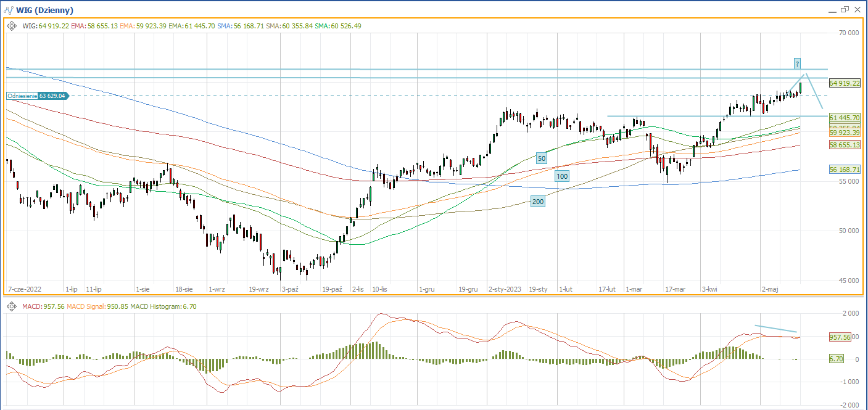Click the 56 168.71 SMA axis value tag

pyautogui.click(x=845, y=169)
